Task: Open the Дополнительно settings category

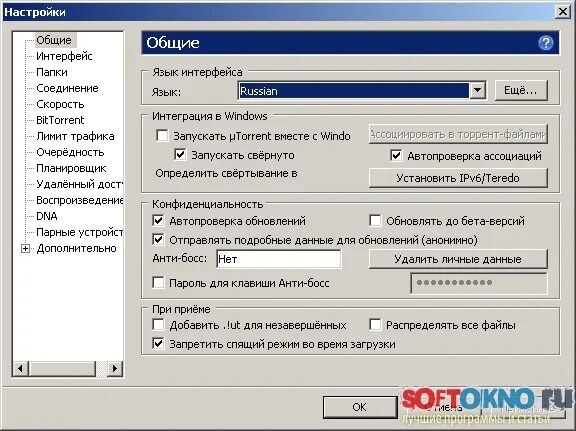Action: pos(76,248)
